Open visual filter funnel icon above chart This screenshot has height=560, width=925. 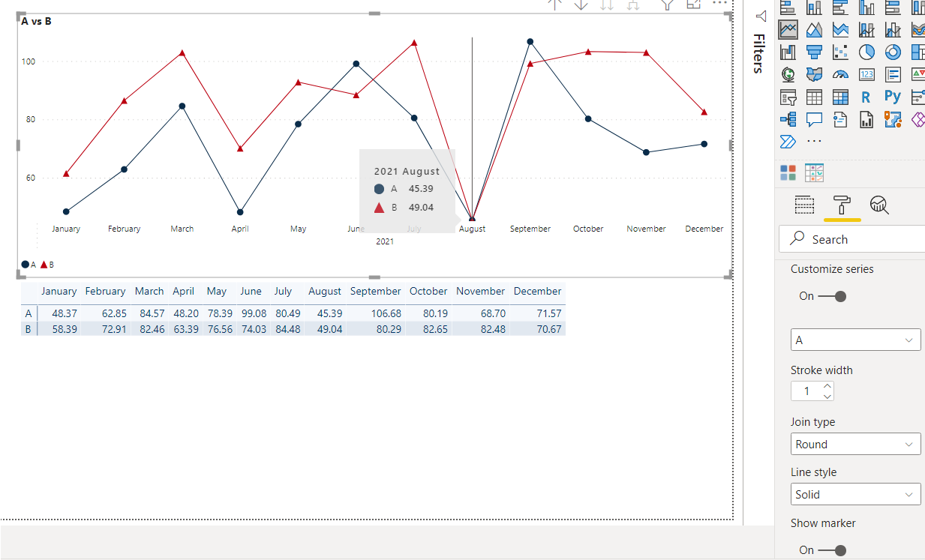tap(666, 4)
